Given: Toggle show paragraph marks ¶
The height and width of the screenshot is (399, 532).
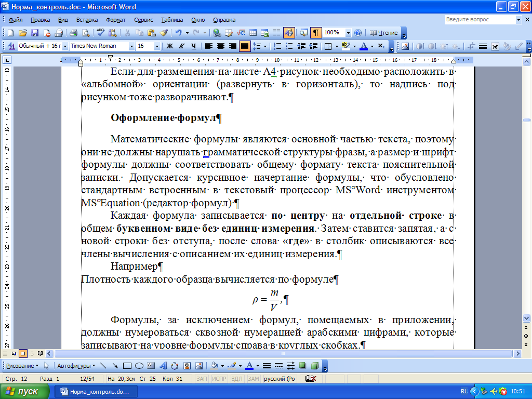Looking at the screenshot, I should (x=315, y=33).
